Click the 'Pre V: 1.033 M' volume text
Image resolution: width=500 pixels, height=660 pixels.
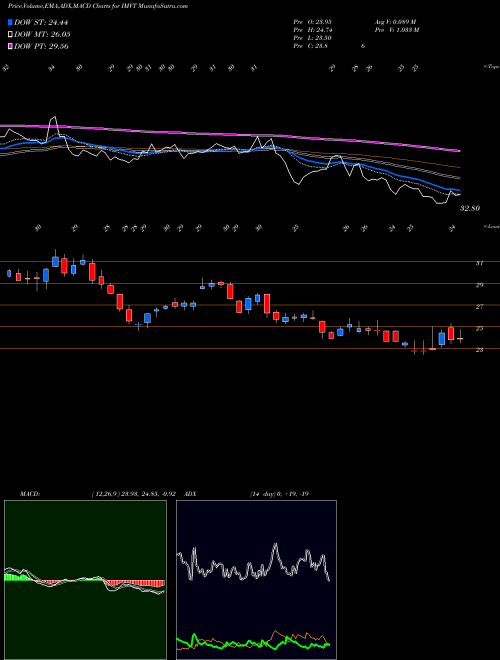pyautogui.click(x=396, y=30)
